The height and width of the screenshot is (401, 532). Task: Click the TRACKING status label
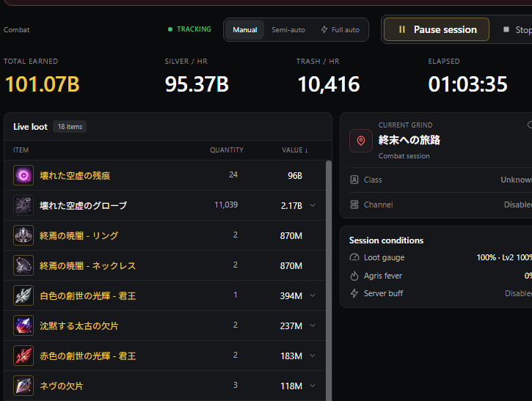[194, 29]
